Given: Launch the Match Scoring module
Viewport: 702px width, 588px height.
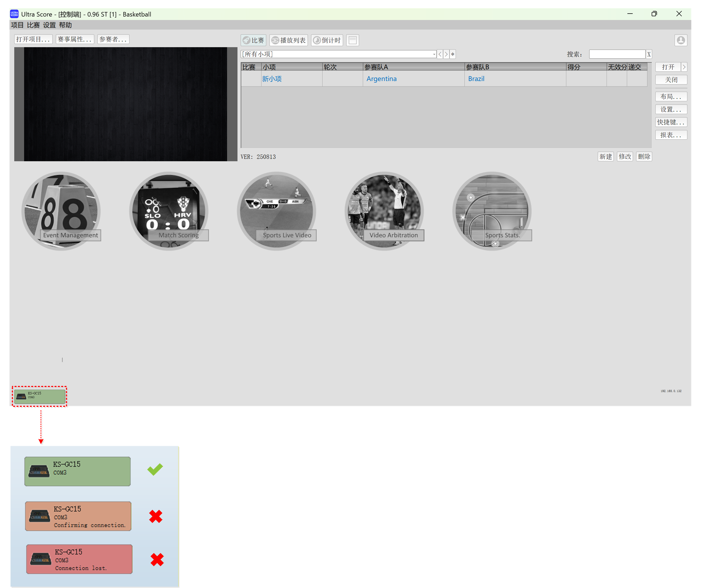Looking at the screenshot, I should click(x=169, y=211).
